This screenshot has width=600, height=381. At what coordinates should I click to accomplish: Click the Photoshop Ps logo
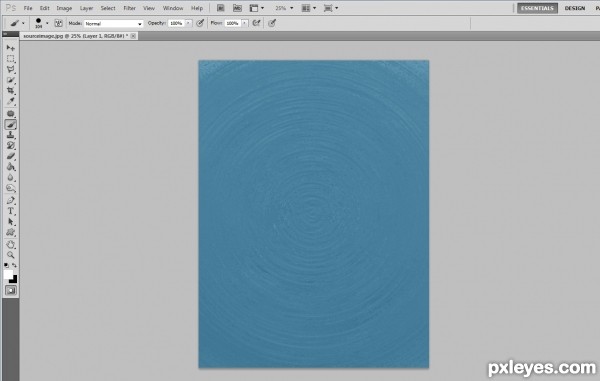pyautogui.click(x=11, y=8)
